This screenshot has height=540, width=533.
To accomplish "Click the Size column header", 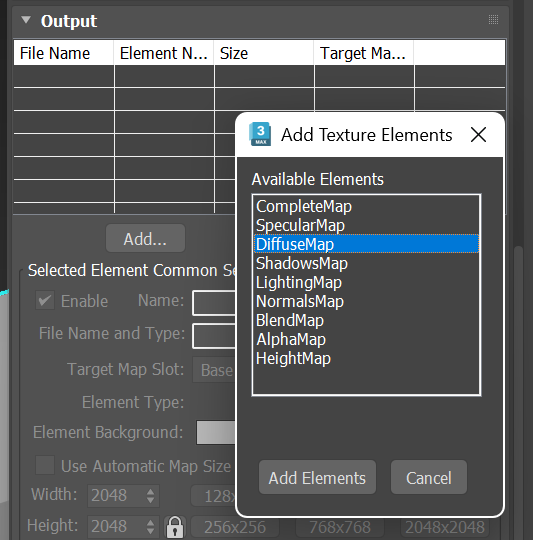I will point(264,53).
